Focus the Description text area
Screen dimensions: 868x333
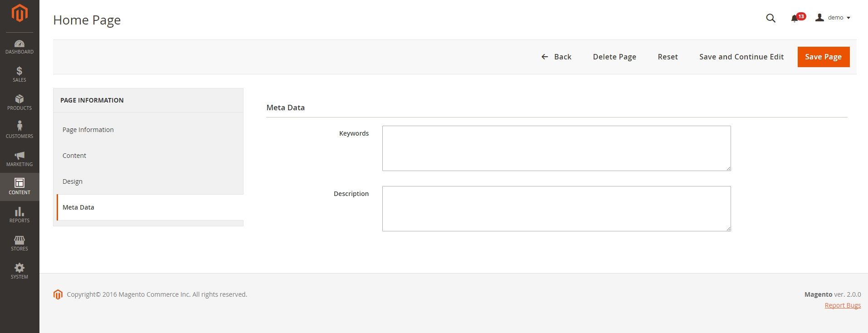pyautogui.click(x=556, y=209)
